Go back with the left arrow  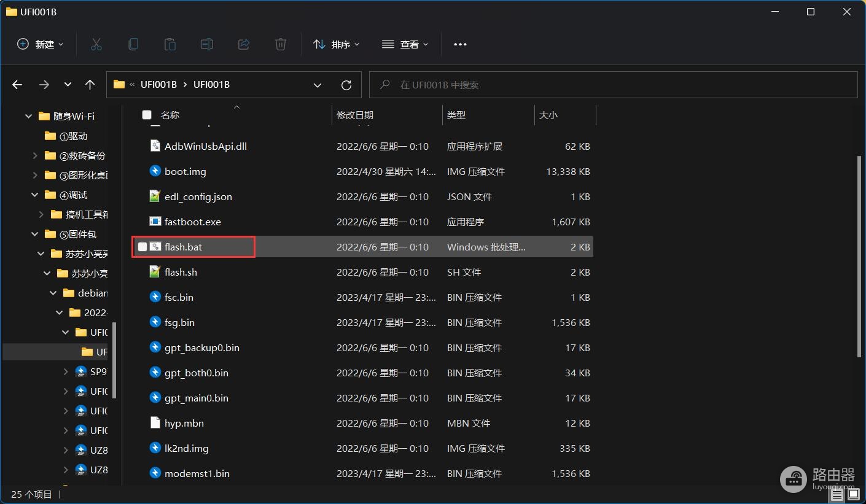coord(17,85)
